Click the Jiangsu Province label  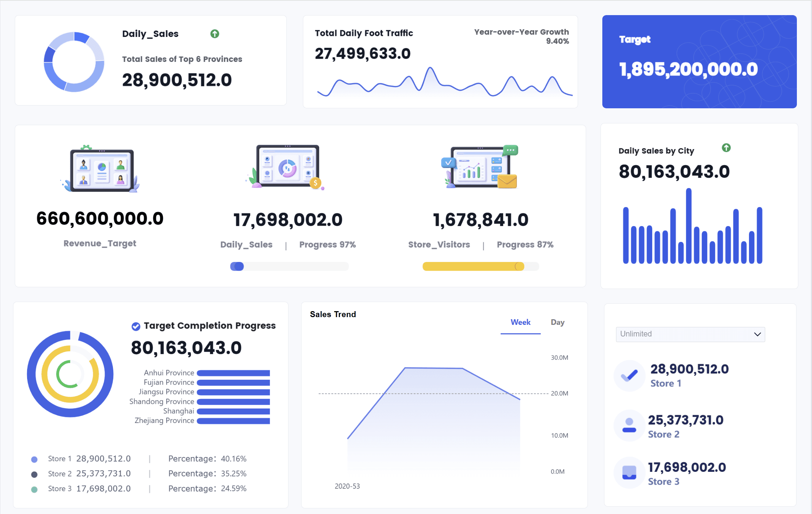click(166, 392)
